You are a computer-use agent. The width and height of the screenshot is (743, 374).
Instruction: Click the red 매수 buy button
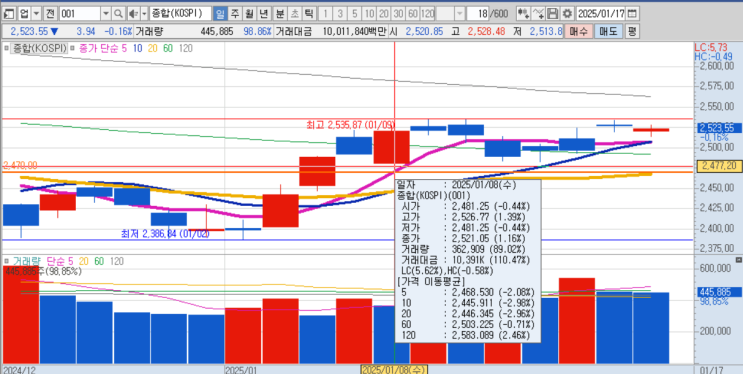coord(578,32)
